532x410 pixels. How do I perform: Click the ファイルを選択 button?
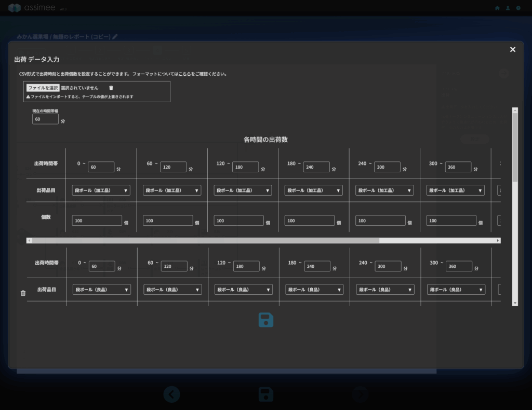coord(43,88)
